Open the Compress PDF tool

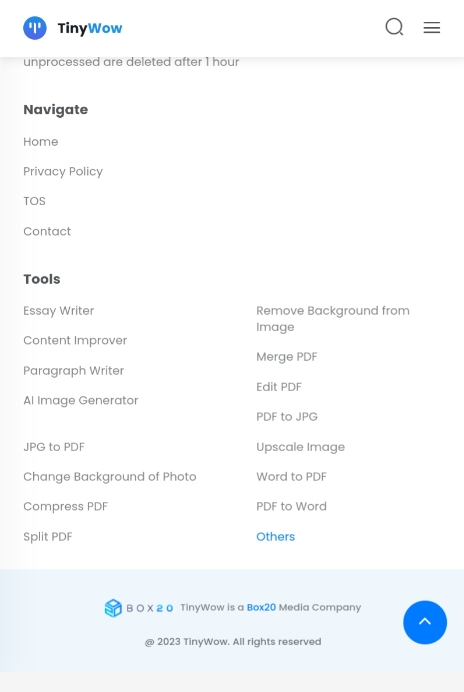65,506
